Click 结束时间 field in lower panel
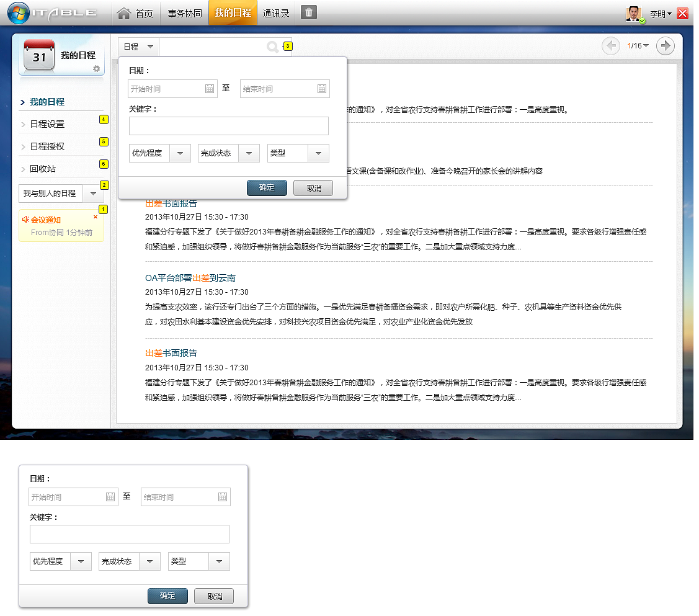This screenshot has width=699, height=616. pos(185,497)
